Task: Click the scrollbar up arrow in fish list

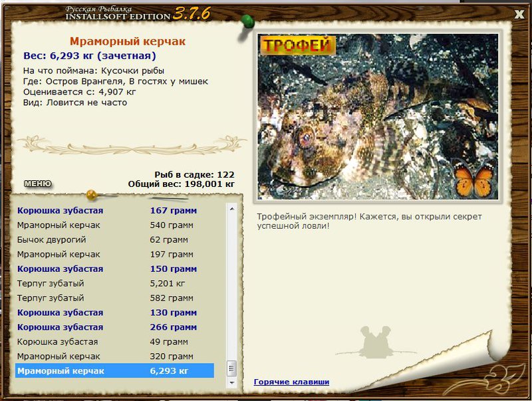Action: coord(232,209)
